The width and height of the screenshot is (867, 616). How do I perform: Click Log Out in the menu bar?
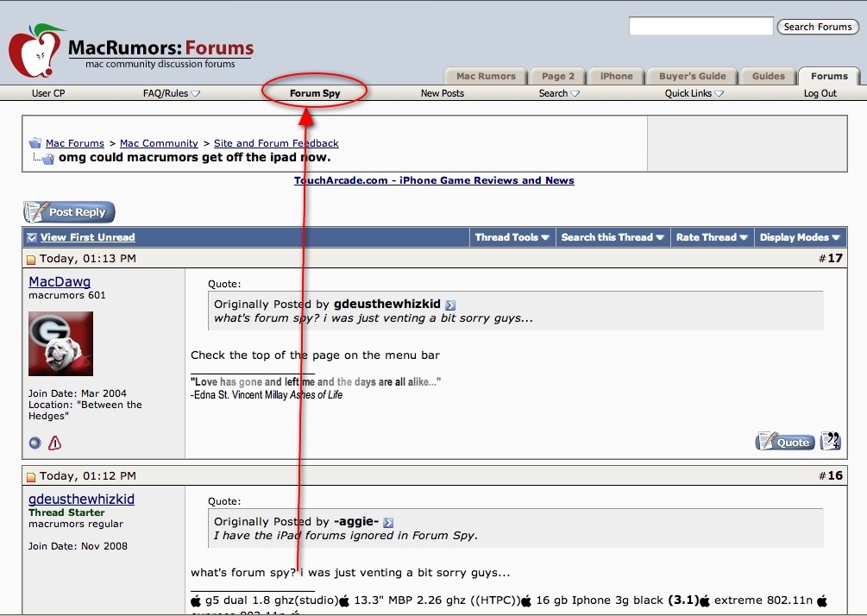[x=820, y=93]
